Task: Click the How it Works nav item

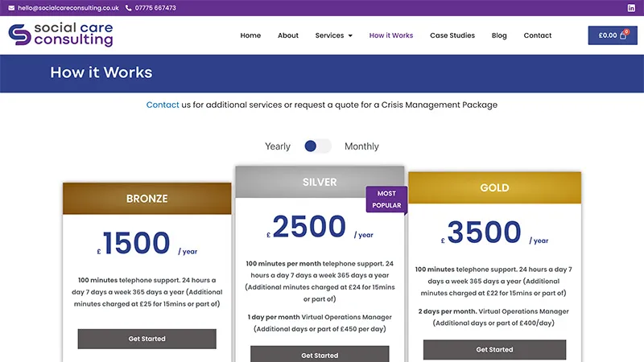Action: [391, 35]
